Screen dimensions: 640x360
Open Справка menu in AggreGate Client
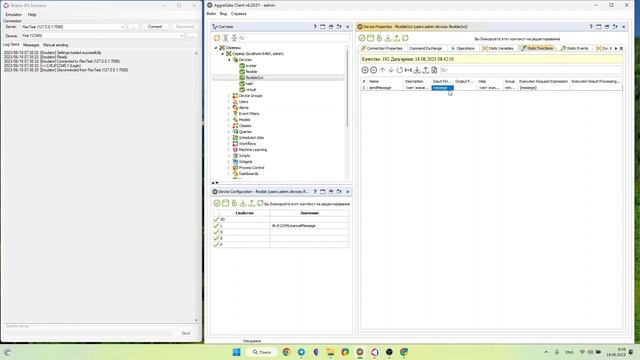point(239,14)
